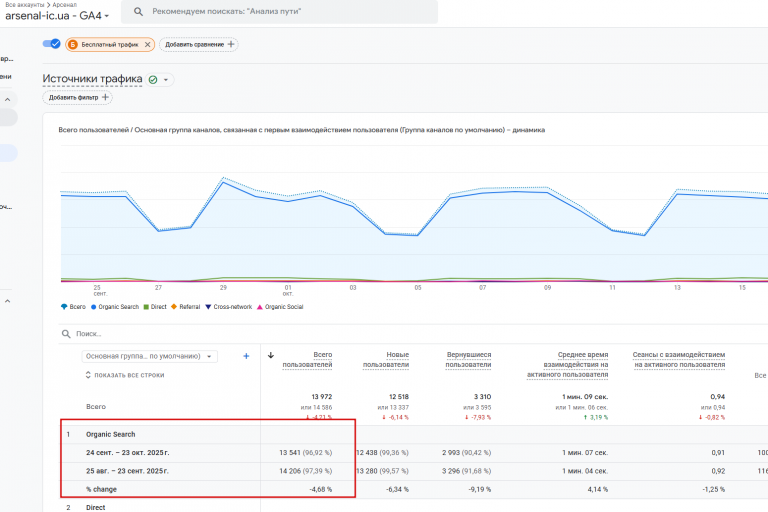Sort by 'Среднее время взаимодействия' column header
The width and height of the screenshot is (768, 512).
pos(568,365)
